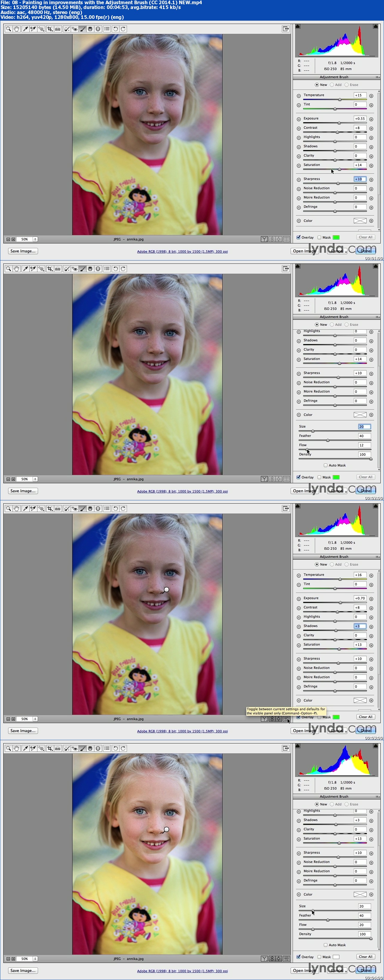Open preferences list icon in second frame toolbar
Image resolution: width=384 pixels, height=980 pixels.
(x=107, y=269)
